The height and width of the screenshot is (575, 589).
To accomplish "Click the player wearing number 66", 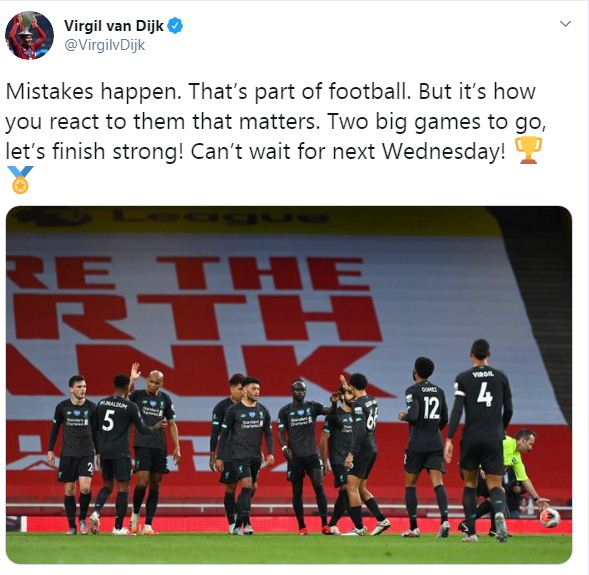I will click(361, 451).
